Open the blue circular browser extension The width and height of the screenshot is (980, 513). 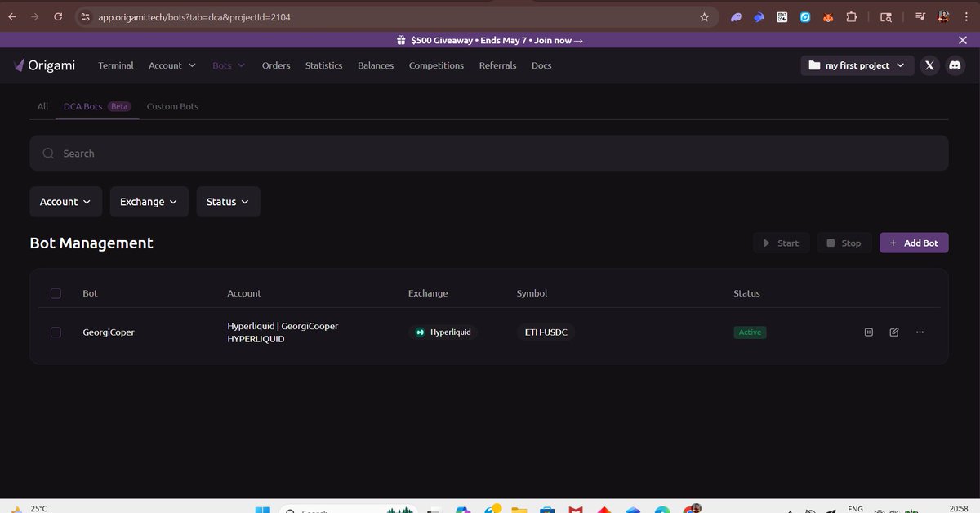tap(804, 16)
